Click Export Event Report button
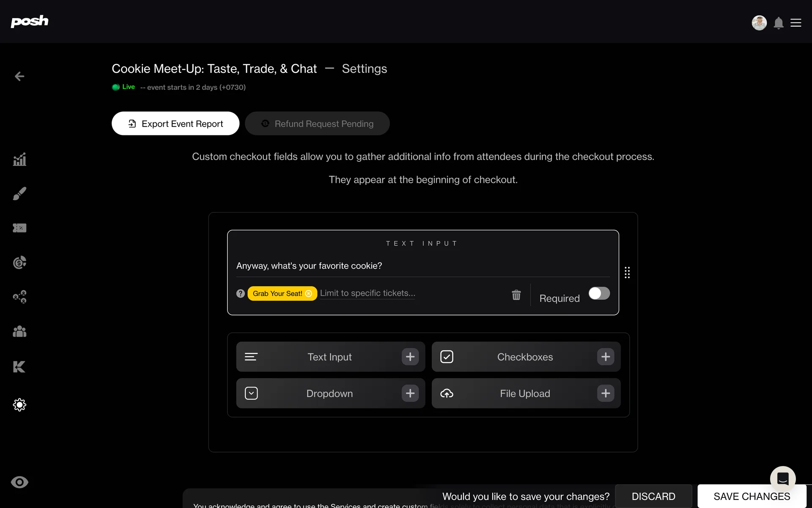 pyautogui.click(x=176, y=124)
